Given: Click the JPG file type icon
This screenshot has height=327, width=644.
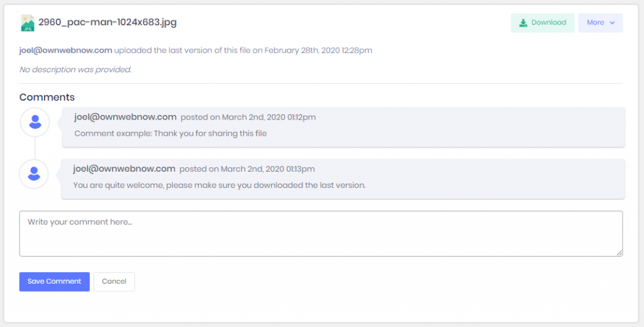Looking at the screenshot, I should (x=28, y=23).
